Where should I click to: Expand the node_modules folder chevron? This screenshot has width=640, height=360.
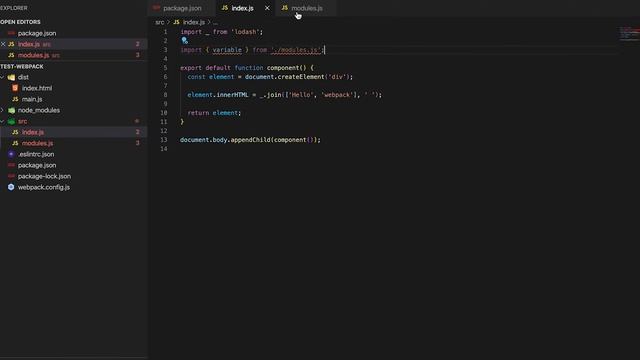pos(2,110)
